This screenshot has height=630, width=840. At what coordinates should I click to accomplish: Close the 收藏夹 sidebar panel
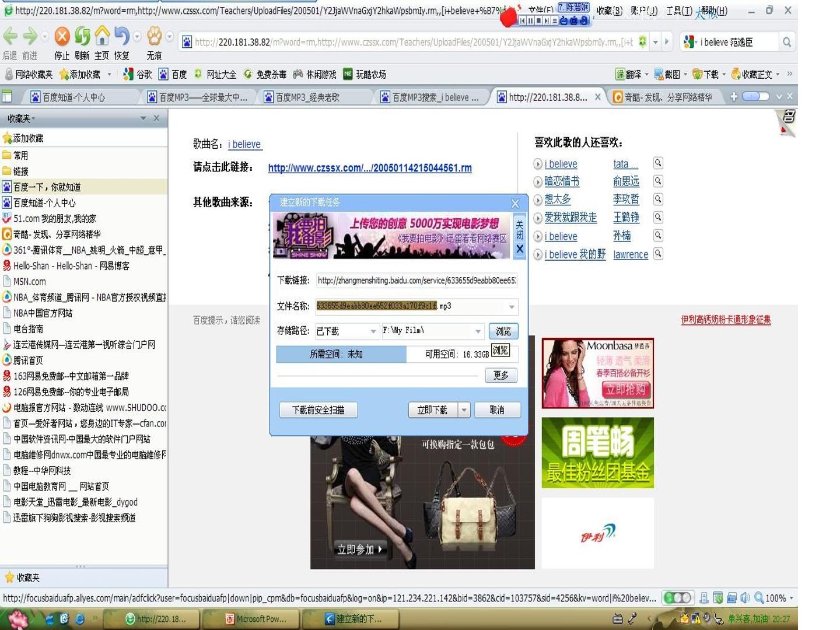(x=156, y=118)
